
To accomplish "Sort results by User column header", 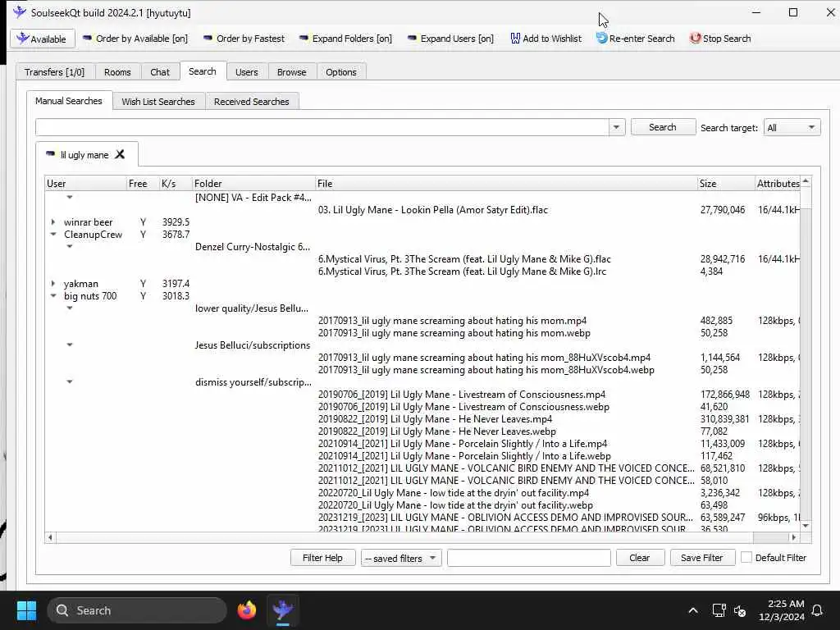I will [85, 183].
